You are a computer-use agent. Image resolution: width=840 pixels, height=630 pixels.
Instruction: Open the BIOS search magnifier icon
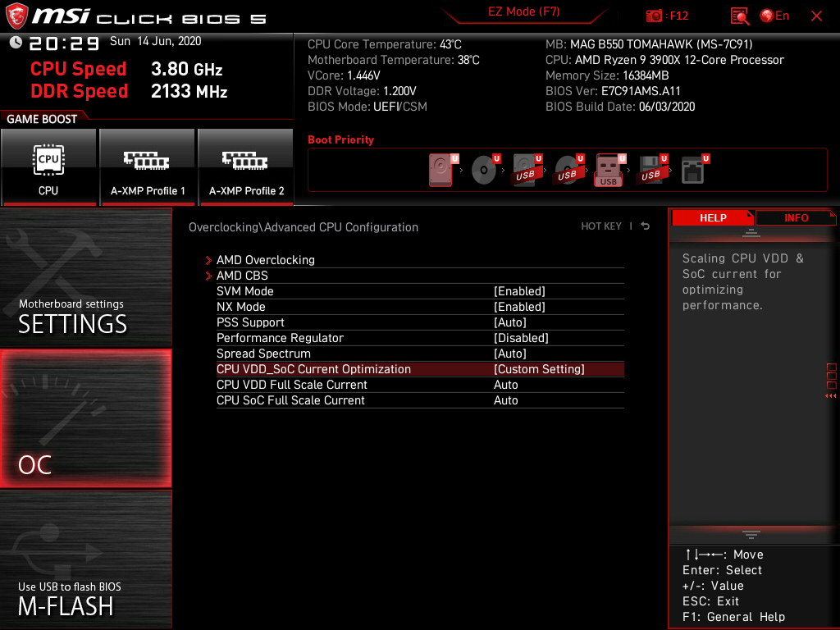739,16
